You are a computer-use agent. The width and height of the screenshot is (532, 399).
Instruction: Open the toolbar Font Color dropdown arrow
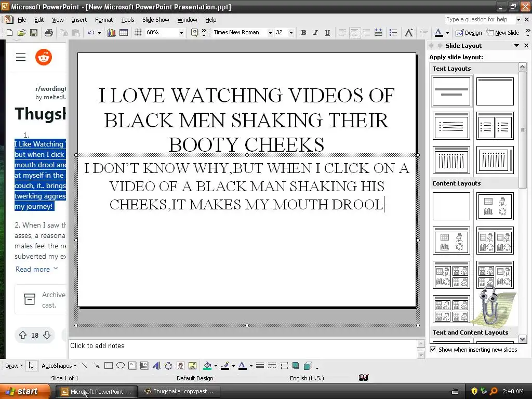tap(447, 33)
